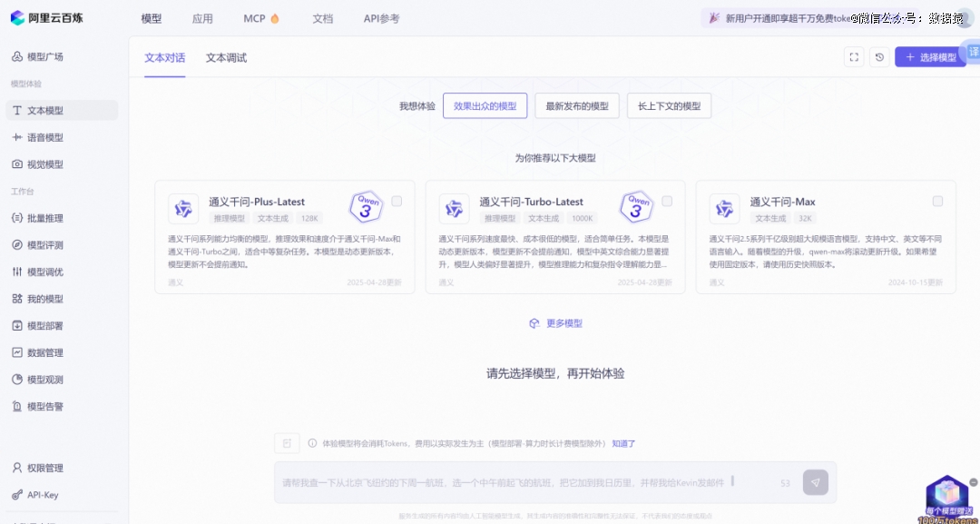The height and width of the screenshot is (524, 980).
Task: Select the 长上下文的模型 filter
Action: point(669,106)
